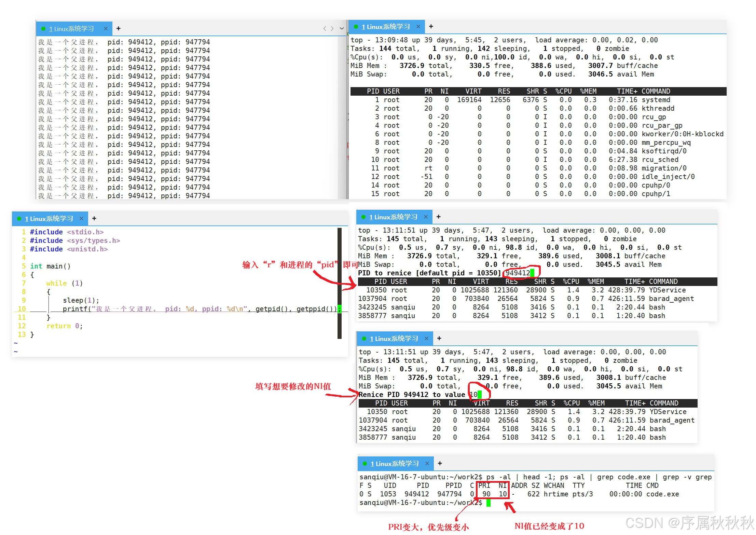Screen dimensions: 756x535
Task: Add new tab in systemd top terminal
Action: (x=431, y=26)
